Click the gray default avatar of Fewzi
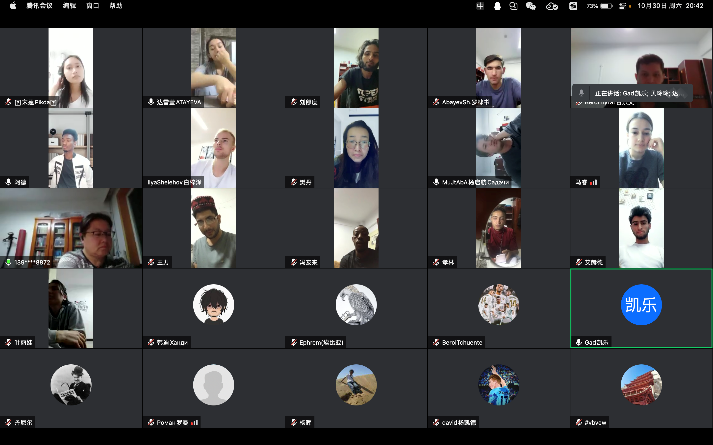713x445 pixels. point(213,384)
